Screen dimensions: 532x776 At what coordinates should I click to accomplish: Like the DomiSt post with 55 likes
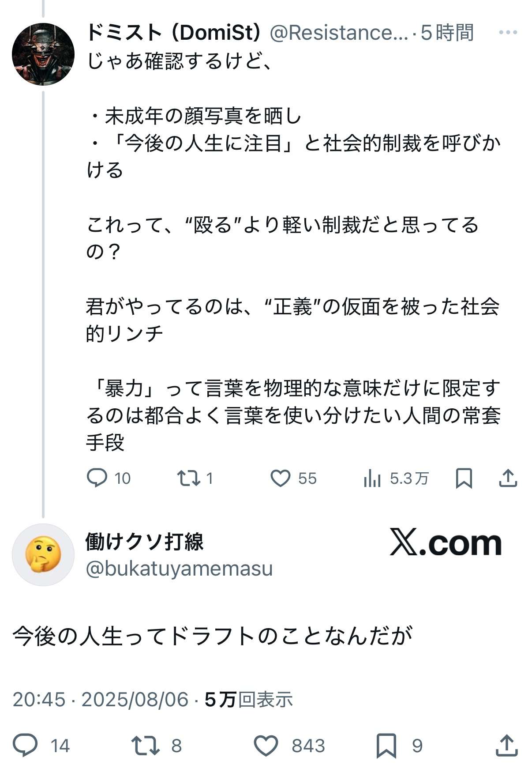click(281, 478)
